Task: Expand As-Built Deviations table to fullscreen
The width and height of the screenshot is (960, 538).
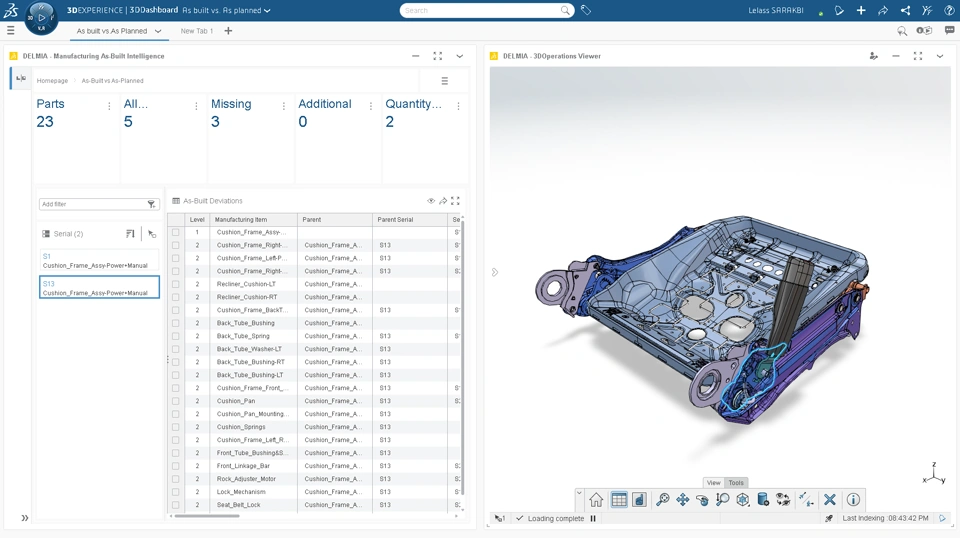Action: tap(455, 201)
